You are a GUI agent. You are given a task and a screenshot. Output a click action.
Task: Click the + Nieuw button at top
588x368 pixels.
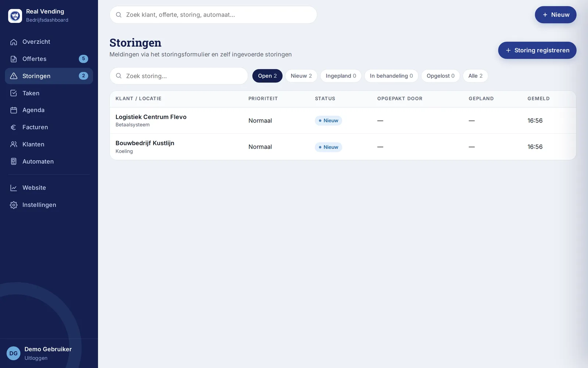pos(555,15)
